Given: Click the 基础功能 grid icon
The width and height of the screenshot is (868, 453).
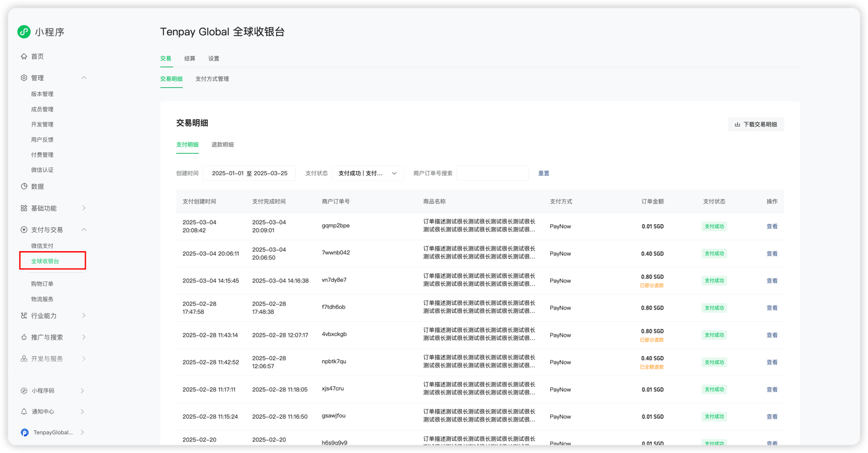Looking at the screenshot, I should coord(24,208).
